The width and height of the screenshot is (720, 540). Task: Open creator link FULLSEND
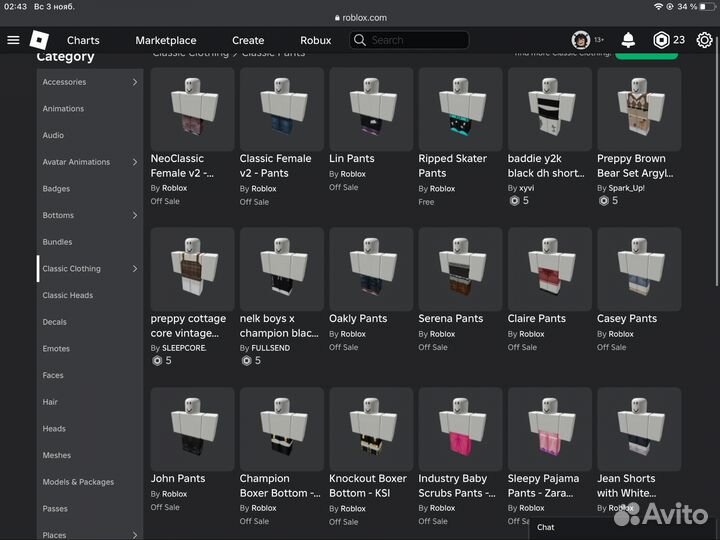[271, 347]
